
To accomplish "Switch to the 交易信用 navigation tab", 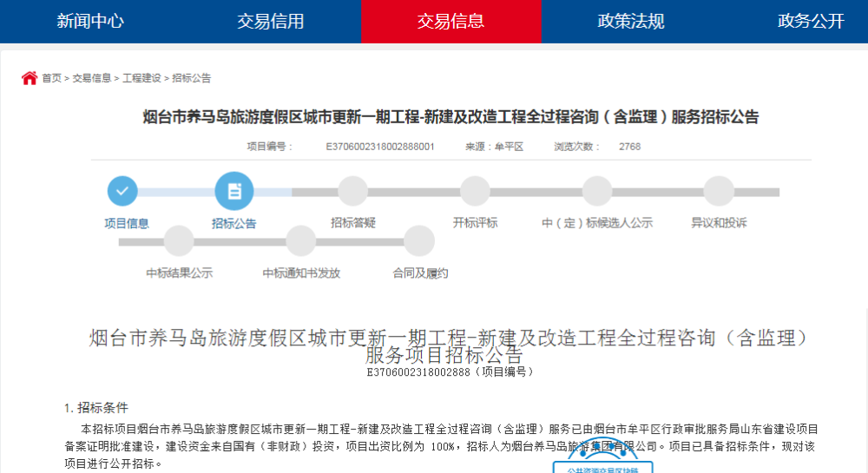I will pyautogui.click(x=271, y=22).
